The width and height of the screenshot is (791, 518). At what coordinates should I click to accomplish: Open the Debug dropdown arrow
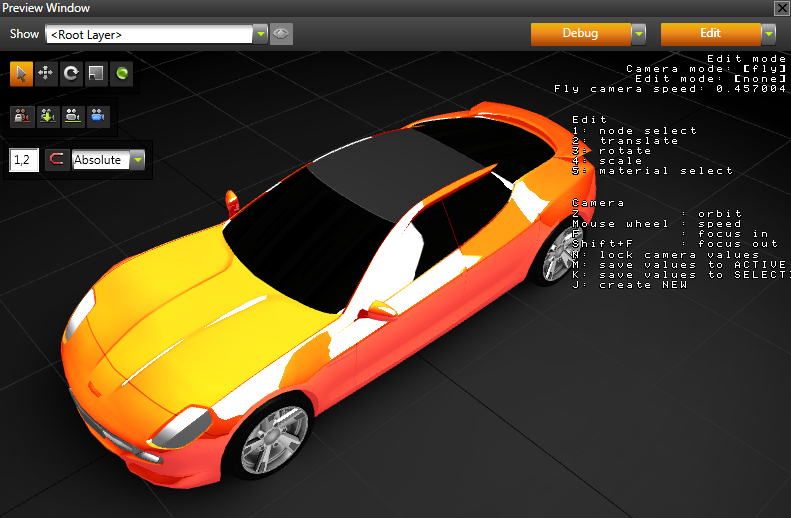pyautogui.click(x=638, y=34)
